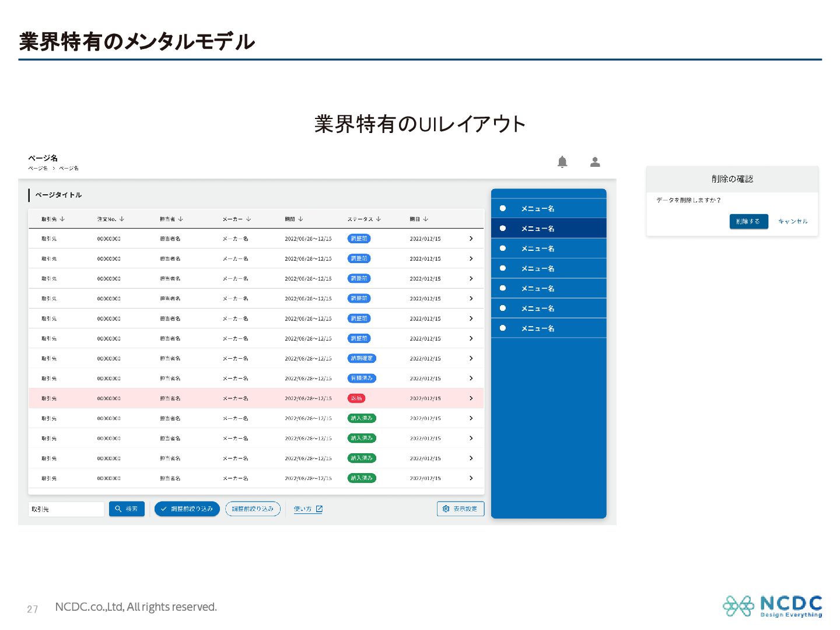Viewport: 840px width, 630px height.
Task: Turn off the checked 調整前絞り込み filter chip
Action: click(x=187, y=509)
